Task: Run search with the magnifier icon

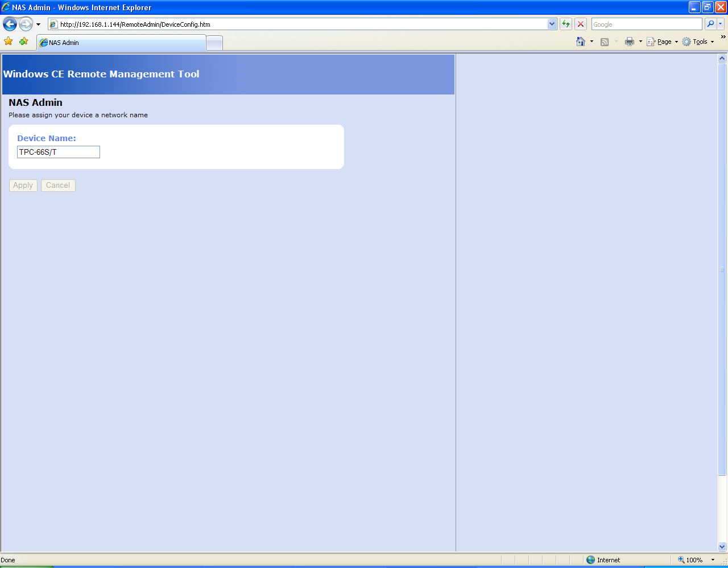Action: click(710, 24)
